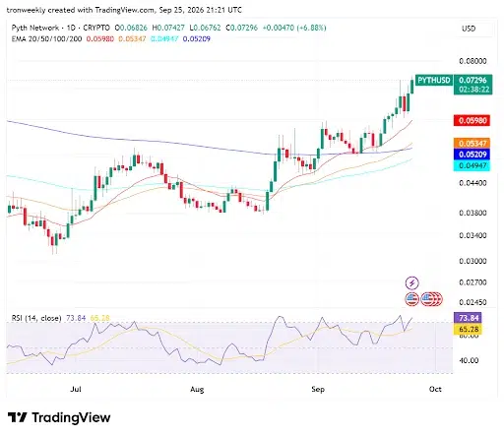Click the Pyth Network 1D CRYPTO title
The width and height of the screenshot is (504, 437).
(x=61, y=28)
